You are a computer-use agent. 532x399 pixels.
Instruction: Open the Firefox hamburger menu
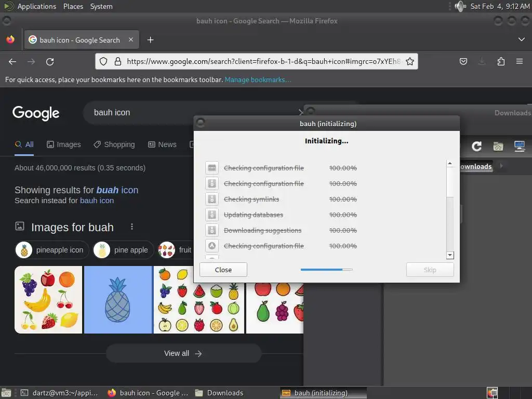point(520,61)
